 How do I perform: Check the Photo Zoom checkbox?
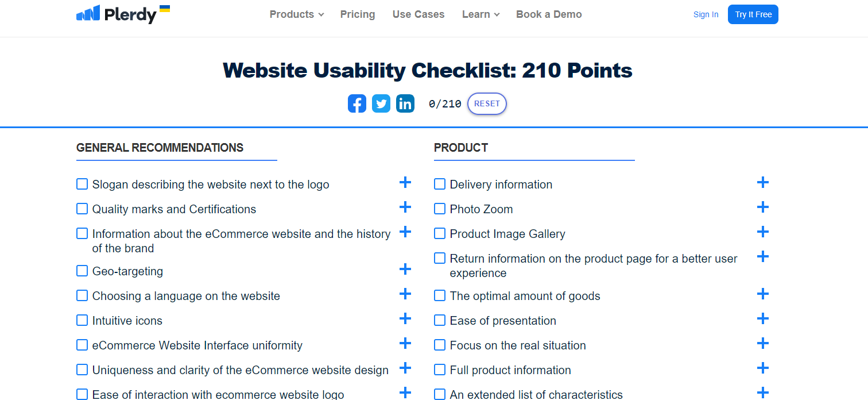point(439,209)
